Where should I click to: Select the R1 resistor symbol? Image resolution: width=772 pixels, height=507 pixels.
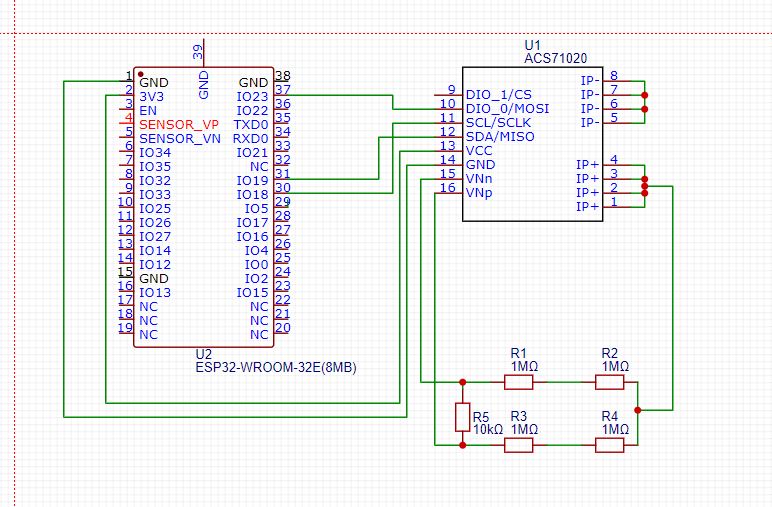[x=518, y=382]
